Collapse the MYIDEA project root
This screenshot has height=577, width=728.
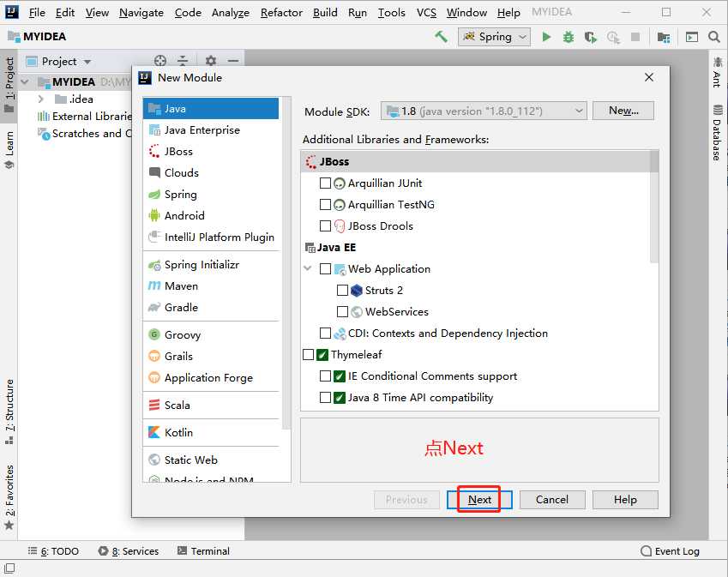(25, 82)
